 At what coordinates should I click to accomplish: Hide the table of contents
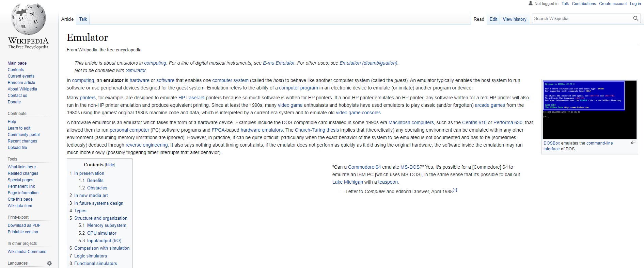(x=110, y=165)
